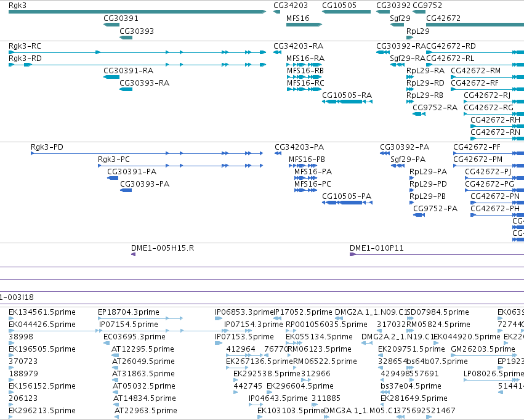Select transcript CG42672-RJ
Screen dimensions: 524x420
494,102
